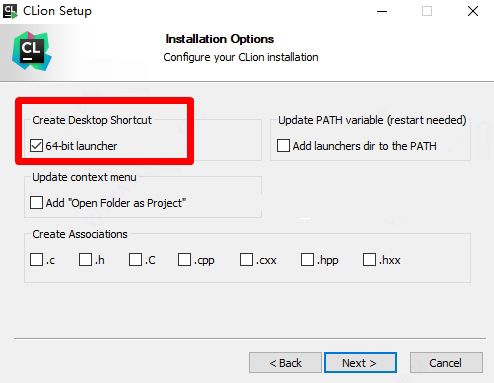Minimize the CLion Setup window

382,11
